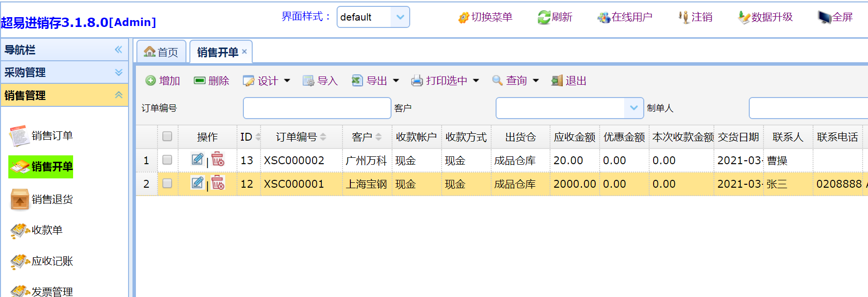Expand the 采购管理 navigation section
The image size is (868, 297).
click(x=64, y=73)
